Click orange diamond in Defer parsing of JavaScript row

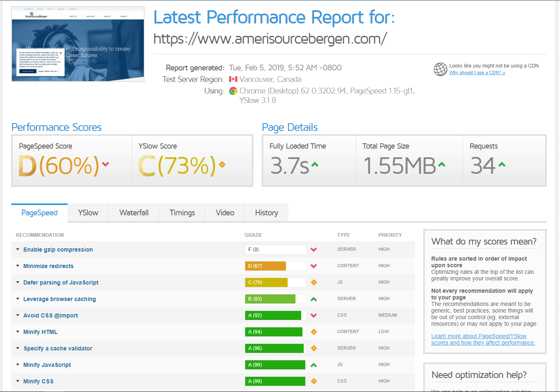[314, 282]
